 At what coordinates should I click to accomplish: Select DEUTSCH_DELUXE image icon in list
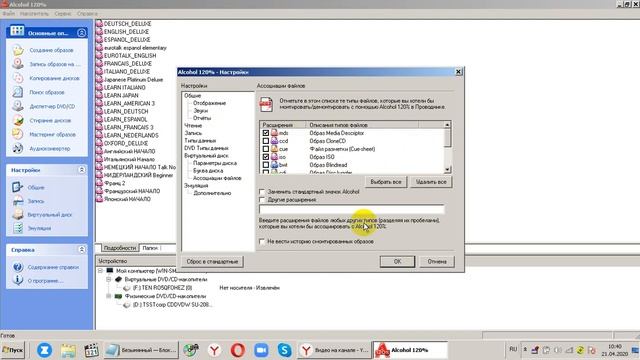[99, 24]
